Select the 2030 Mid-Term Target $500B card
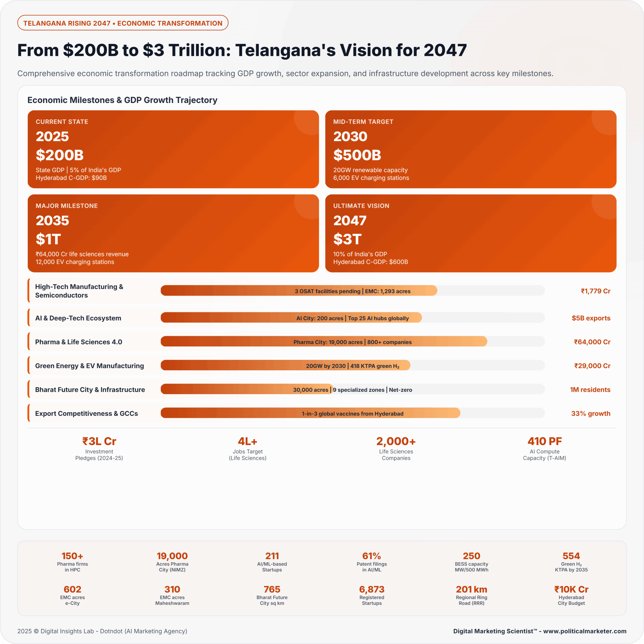This screenshot has height=644, width=644. (x=470, y=149)
